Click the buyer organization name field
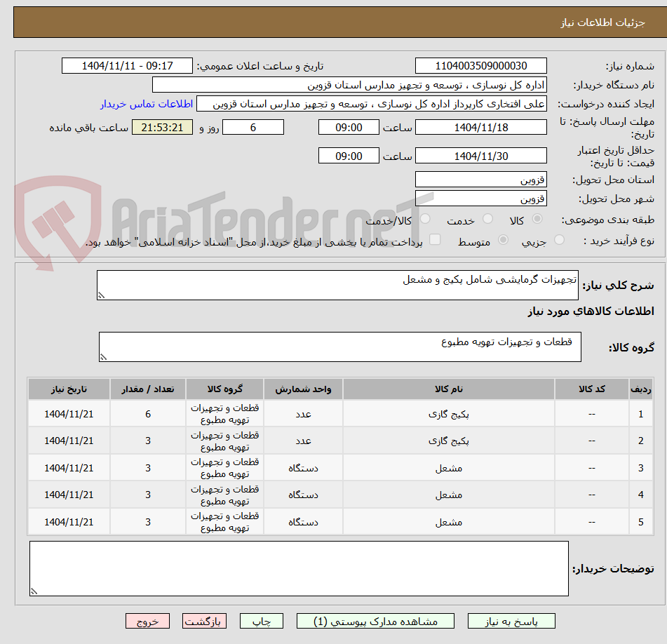The image size is (667, 644). tap(349, 85)
